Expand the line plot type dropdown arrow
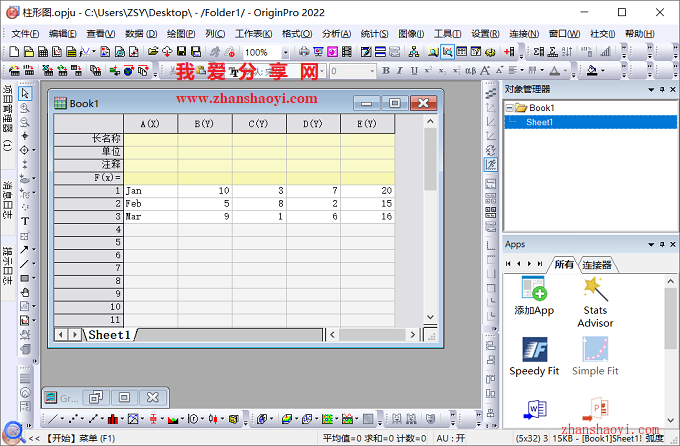 [62, 419]
